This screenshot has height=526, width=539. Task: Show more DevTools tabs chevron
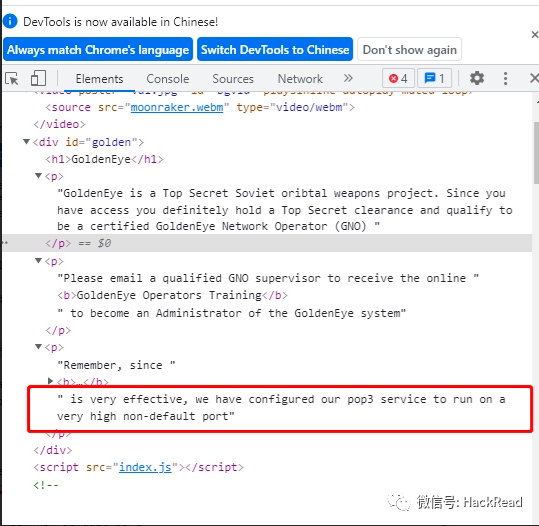click(x=348, y=78)
